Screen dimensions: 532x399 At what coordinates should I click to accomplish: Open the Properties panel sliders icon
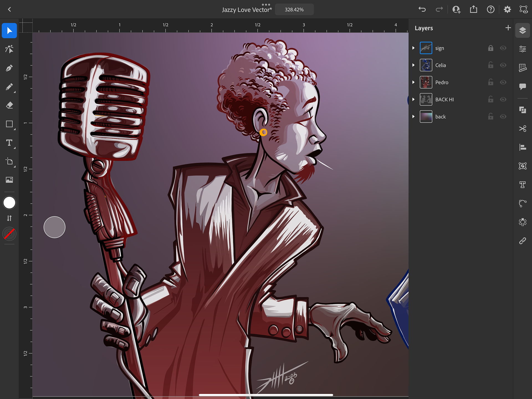pyautogui.click(x=523, y=49)
